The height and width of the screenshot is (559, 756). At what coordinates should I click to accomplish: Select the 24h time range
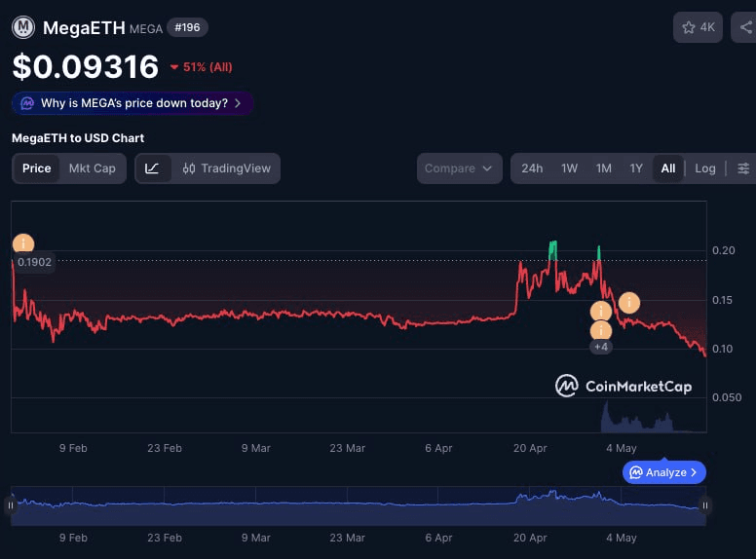[x=532, y=168]
